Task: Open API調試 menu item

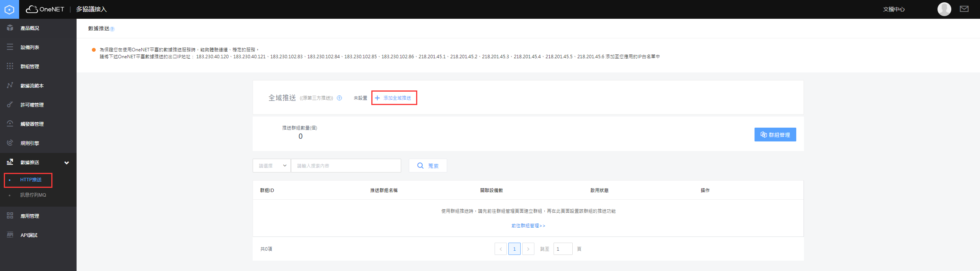Action: [x=38, y=235]
